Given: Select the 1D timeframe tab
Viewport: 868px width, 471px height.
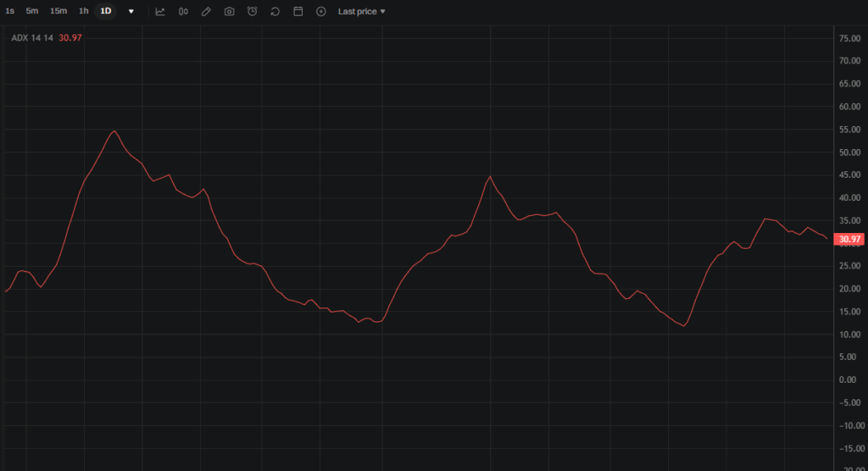Looking at the screenshot, I should tap(105, 11).
